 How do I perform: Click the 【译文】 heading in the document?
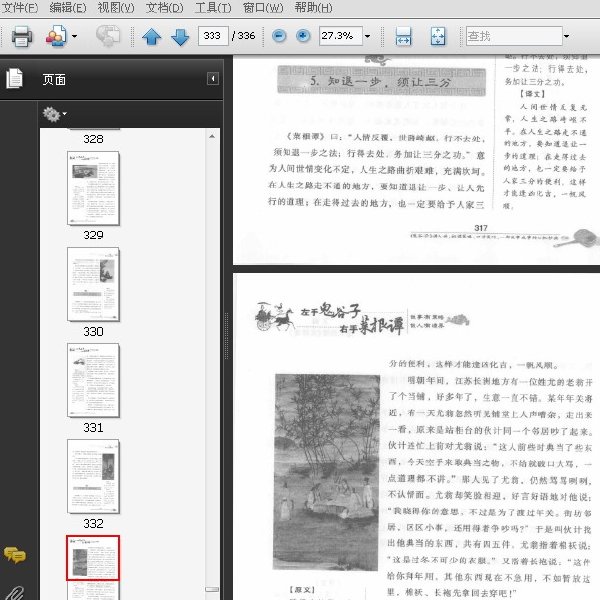[532, 94]
